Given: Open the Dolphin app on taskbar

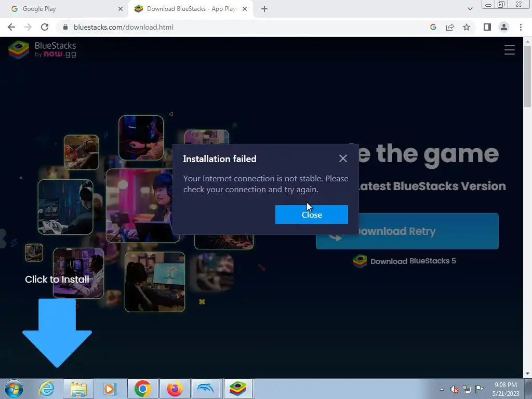Looking at the screenshot, I should 207,389.
